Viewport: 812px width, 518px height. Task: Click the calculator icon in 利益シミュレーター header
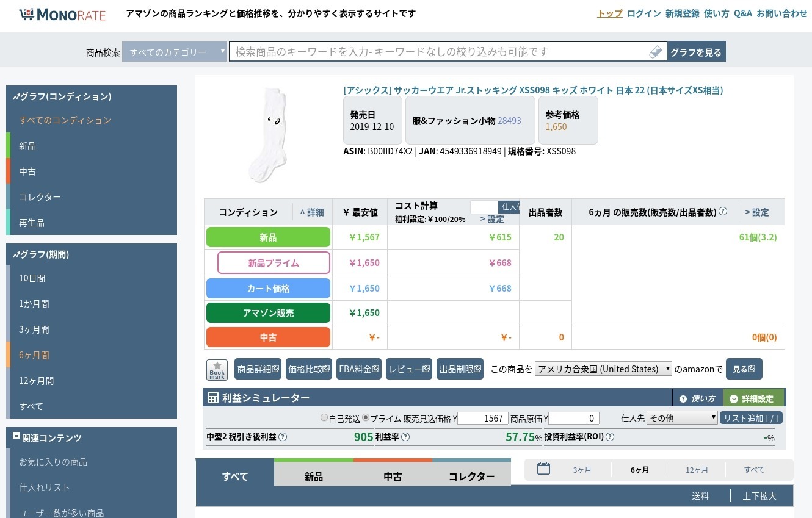(213, 398)
